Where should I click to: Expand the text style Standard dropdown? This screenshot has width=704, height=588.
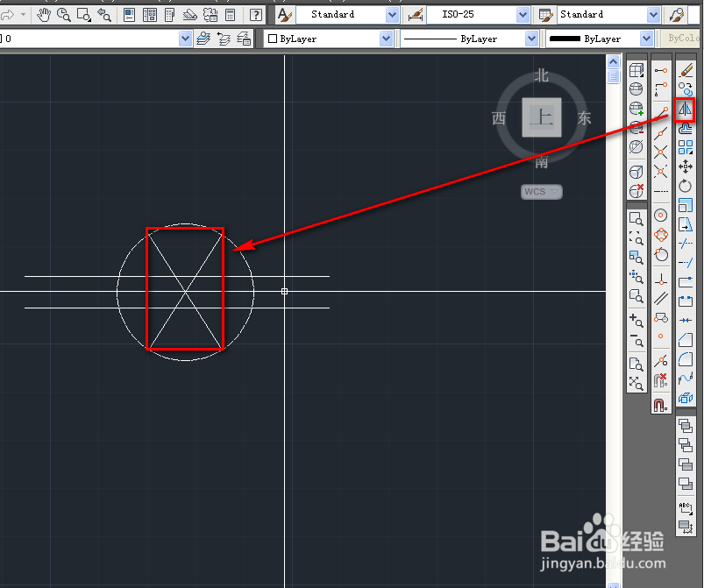[x=392, y=15]
